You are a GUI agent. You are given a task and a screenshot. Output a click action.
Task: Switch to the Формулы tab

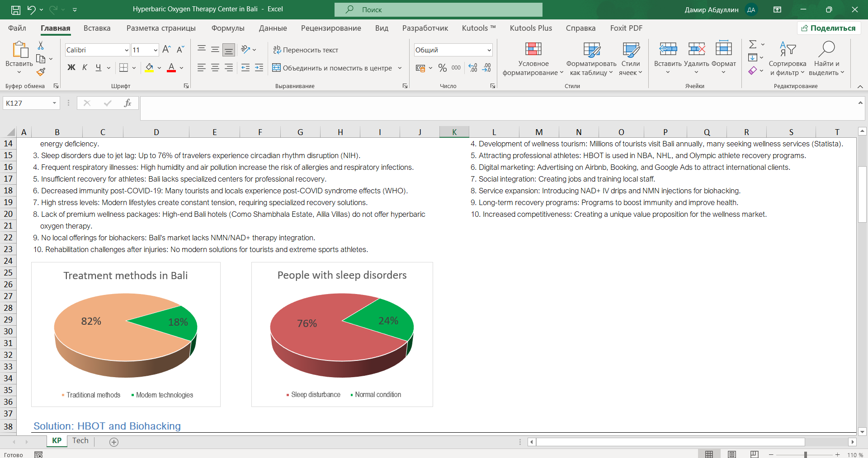point(228,28)
